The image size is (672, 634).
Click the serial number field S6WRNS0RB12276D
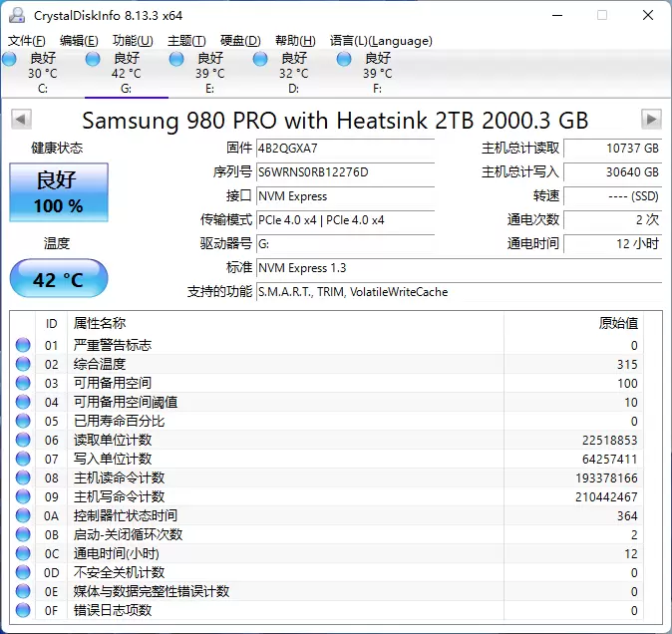pyautogui.click(x=345, y=172)
